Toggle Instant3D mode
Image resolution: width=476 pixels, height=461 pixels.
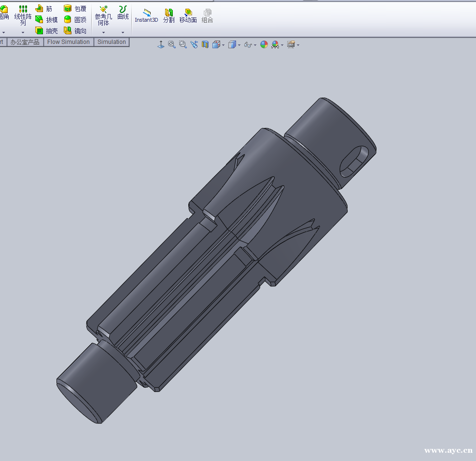coord(146,16)
